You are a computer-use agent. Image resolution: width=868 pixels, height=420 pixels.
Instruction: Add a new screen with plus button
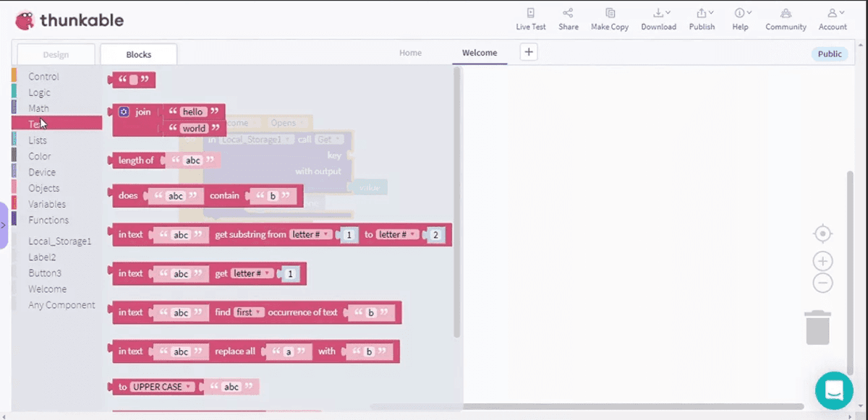click(529, 52)
